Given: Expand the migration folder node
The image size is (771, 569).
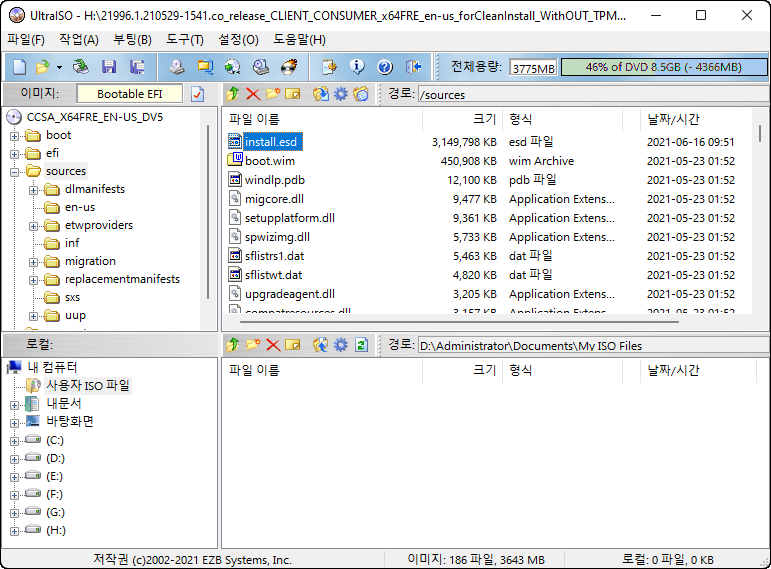Looking at the screenshot, I should 33,262.
